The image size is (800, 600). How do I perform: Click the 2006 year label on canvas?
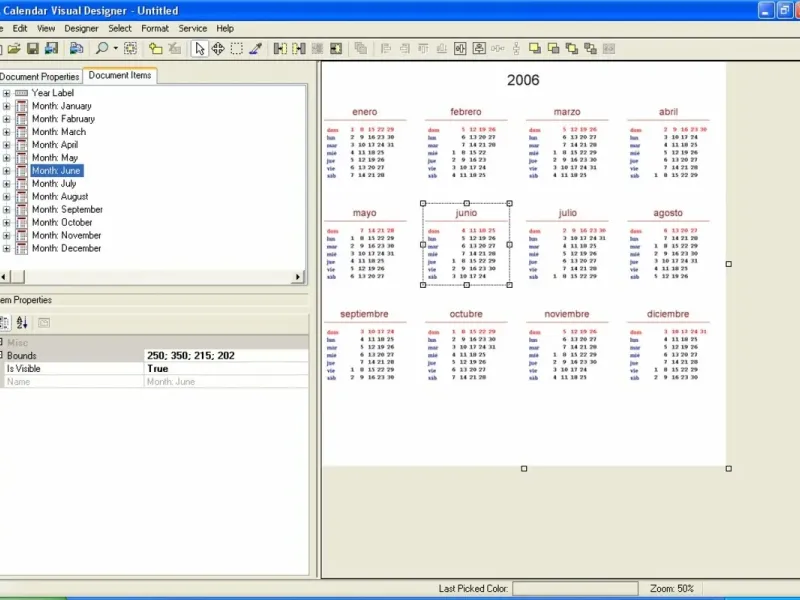pos(523,80)
